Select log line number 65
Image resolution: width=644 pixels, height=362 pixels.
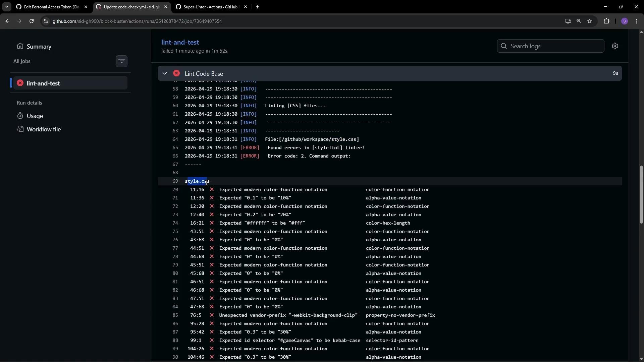pos(175,147)
